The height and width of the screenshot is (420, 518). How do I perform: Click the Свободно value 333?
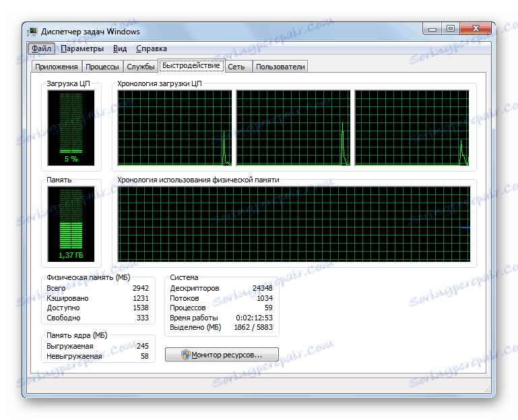[x=143, y=318]
